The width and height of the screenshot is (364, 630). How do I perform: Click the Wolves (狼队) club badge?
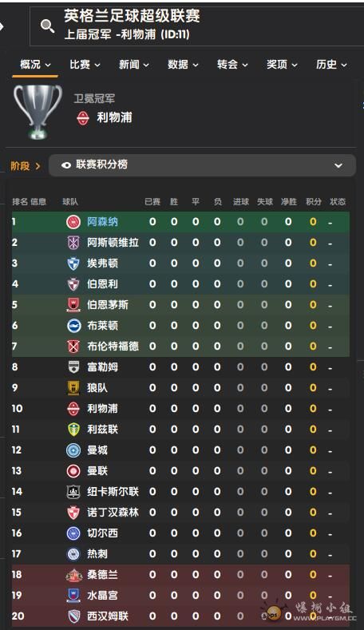[73, 388]
